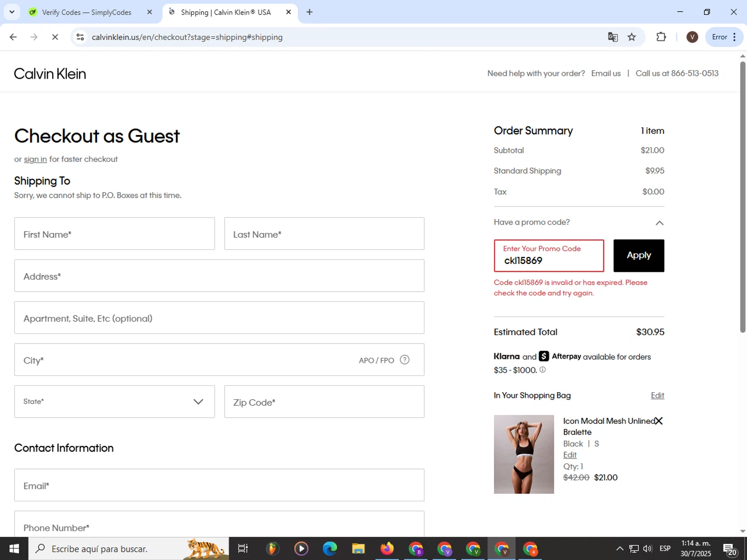Switch to Verify Codes SimplyCodes tab
Image resolution: width=747 pixels, height=560 pixels.
[86, 12]
